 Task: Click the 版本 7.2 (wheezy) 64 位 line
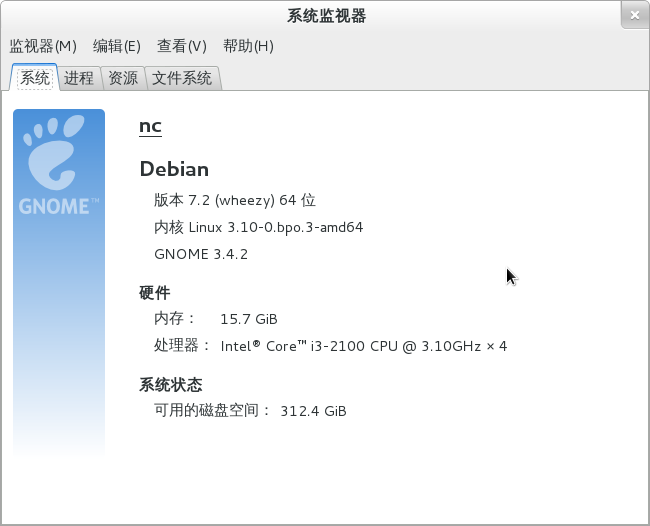coord(235,200)
